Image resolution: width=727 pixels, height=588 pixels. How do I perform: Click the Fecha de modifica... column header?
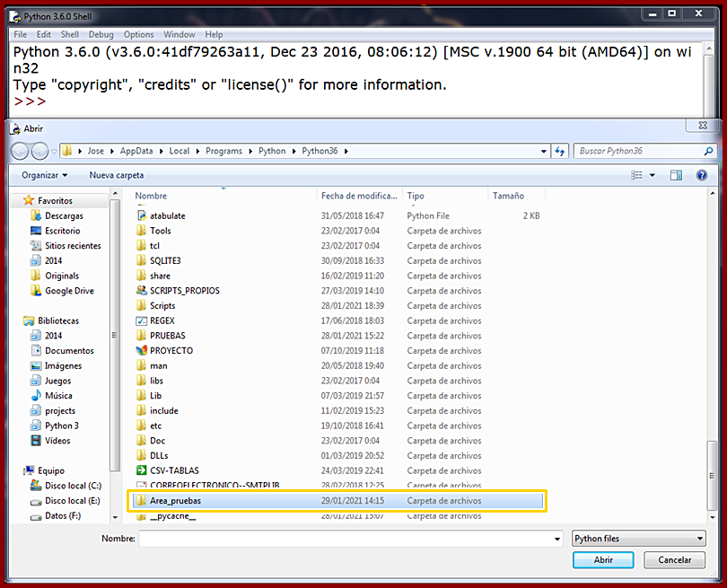[359, 196]
